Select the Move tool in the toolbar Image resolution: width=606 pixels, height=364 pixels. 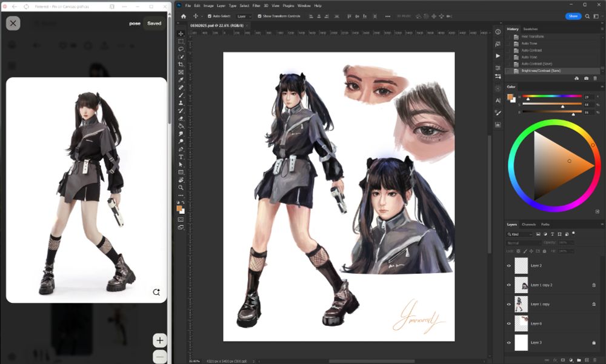(x=181, y=34)
